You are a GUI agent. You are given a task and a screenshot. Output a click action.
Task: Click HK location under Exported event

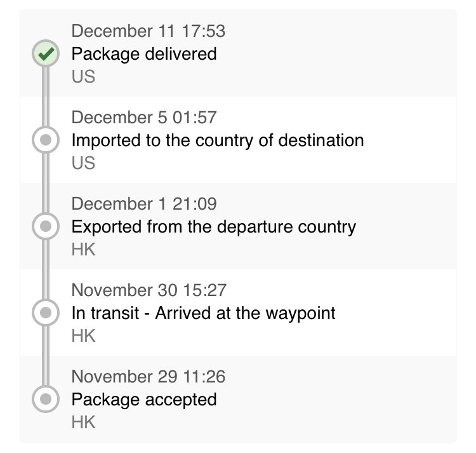pos(84,250)
